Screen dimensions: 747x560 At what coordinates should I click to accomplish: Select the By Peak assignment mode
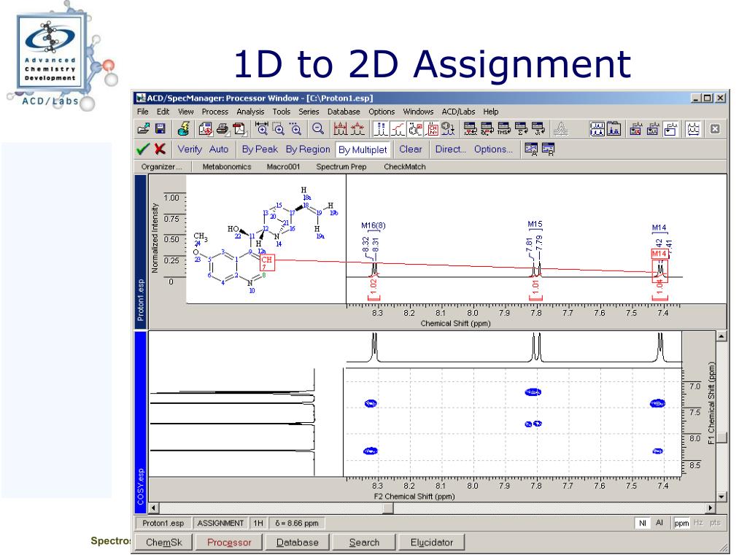[x=260, y=149]
